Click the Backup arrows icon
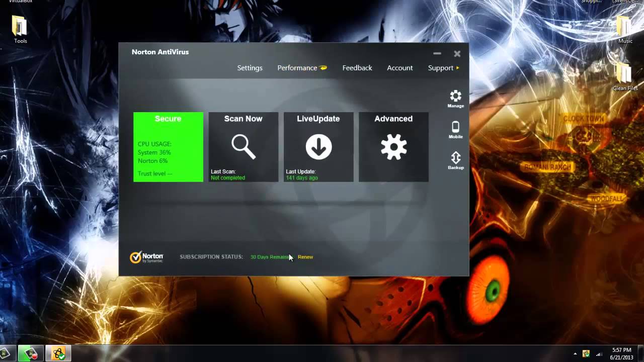The height and width of the screenshot is (362, 644). click(455, 157)
